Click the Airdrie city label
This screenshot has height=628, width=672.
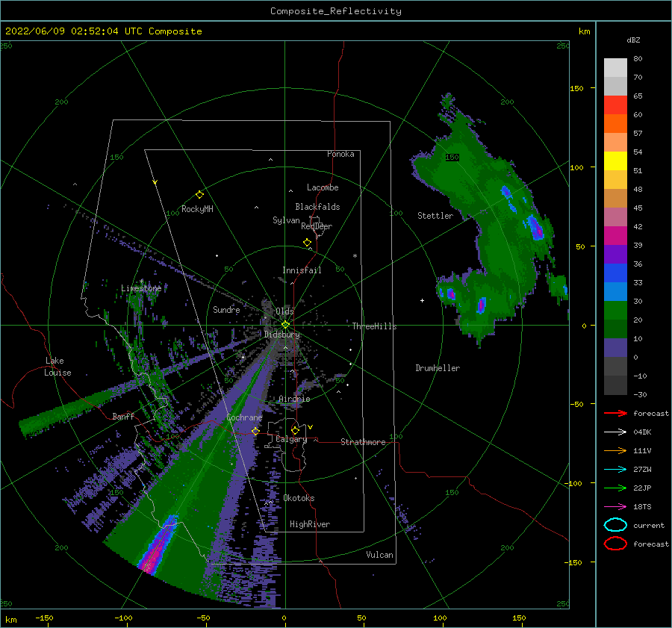(x=294, y=399)
